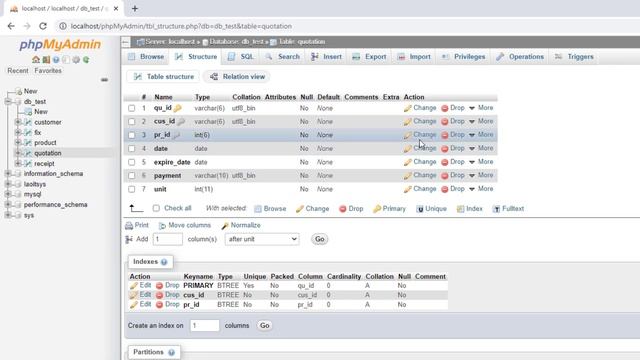Open the receipt table in tree
This screenshot has width=640, height=360.
click(44, 163)
